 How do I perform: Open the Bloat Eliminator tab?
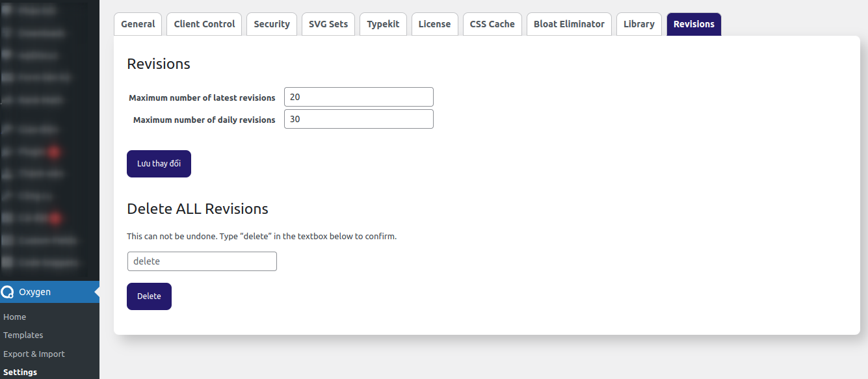(x=569, y=24)
